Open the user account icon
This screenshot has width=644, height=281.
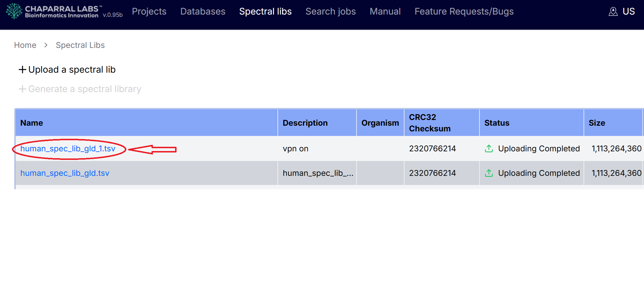(x=613, y=11)
